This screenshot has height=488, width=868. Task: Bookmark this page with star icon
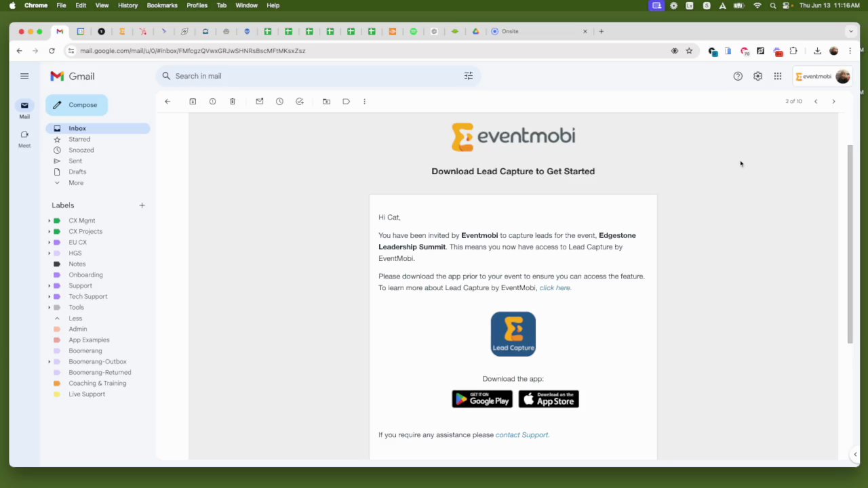coord(689,51)
